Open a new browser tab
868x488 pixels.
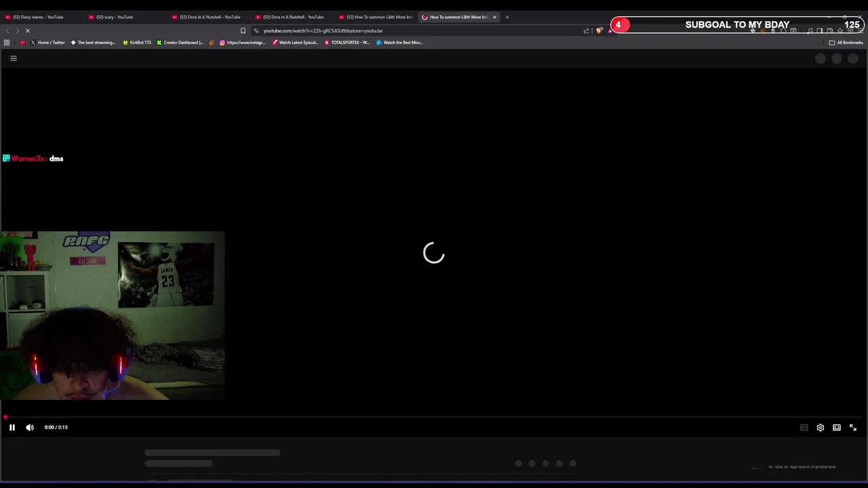click(507, 17)
